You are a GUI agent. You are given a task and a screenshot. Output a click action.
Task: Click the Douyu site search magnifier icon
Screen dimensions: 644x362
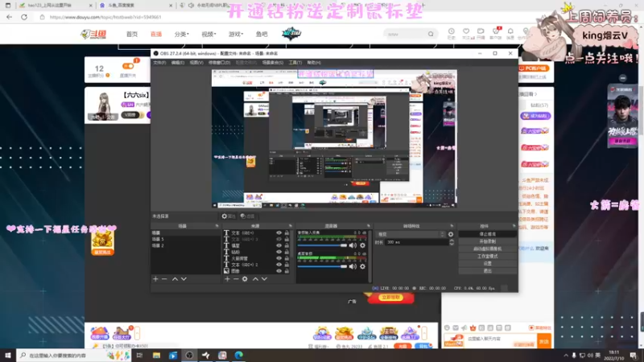pyautogui.click(x=431, y=34)
